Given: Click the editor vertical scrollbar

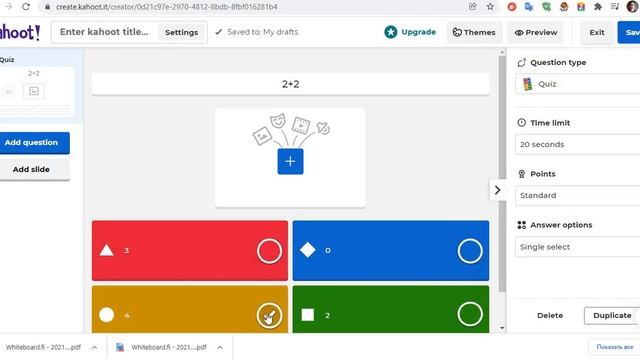Looking at the screenshot, I should coord(502,173).
